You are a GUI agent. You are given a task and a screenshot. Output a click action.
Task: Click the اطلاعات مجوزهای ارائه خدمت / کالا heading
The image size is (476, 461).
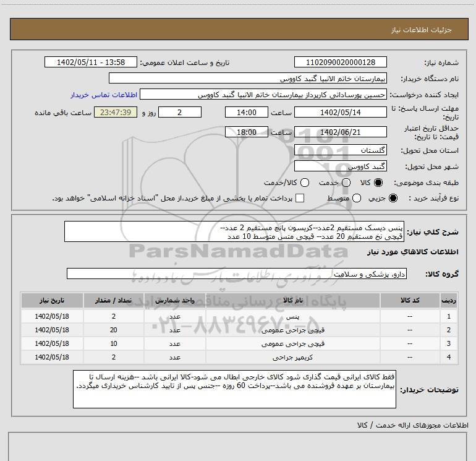412,425
